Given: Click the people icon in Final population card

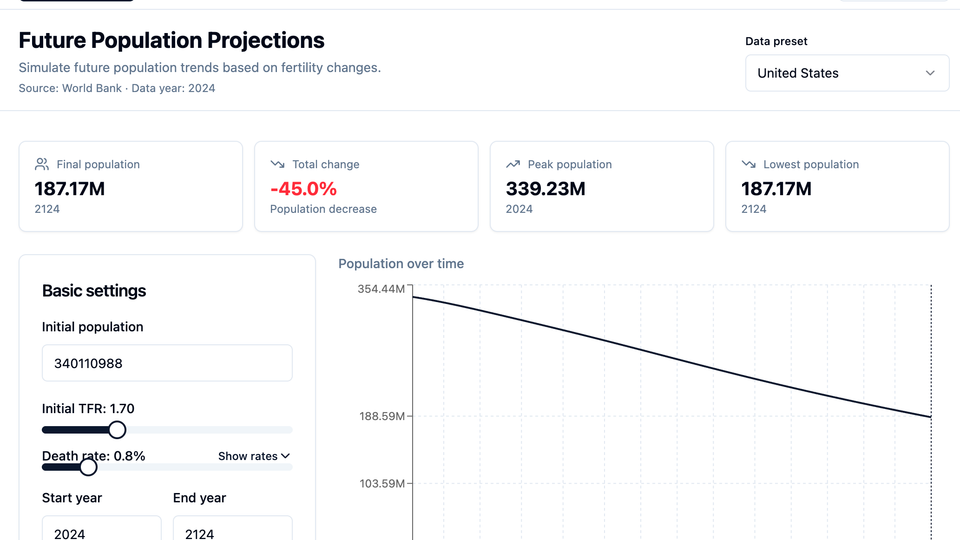Looking at the screenshot, I should click(42, 164).
